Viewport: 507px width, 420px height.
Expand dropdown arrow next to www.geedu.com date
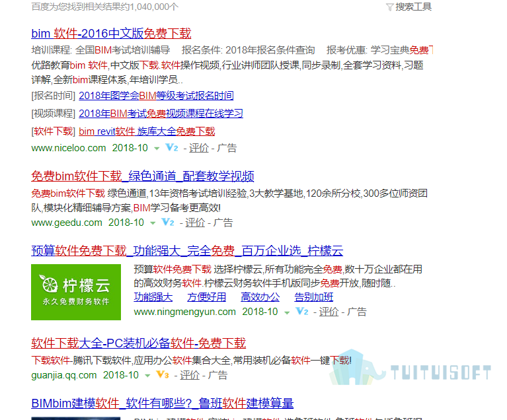pyautogui.click(x=153, y=223)
